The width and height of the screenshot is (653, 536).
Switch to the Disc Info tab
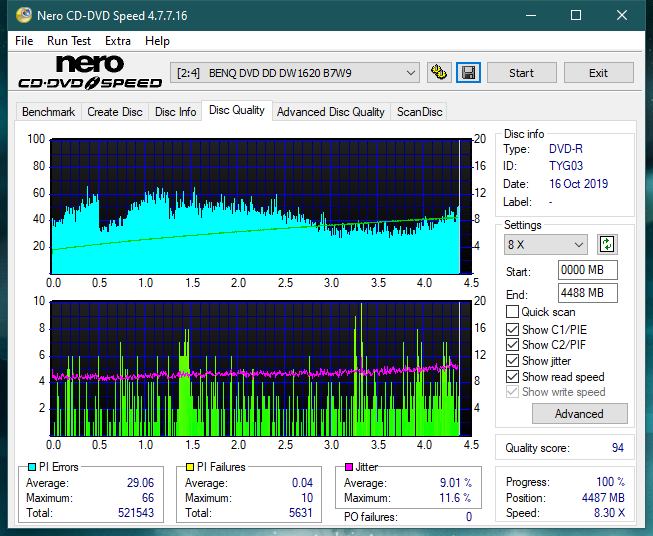click(175, 112)
